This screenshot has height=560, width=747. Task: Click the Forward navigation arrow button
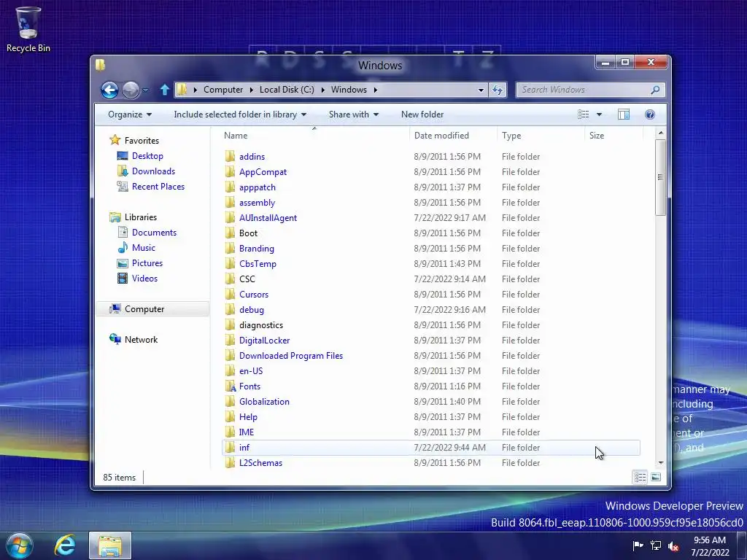point(131,90)
